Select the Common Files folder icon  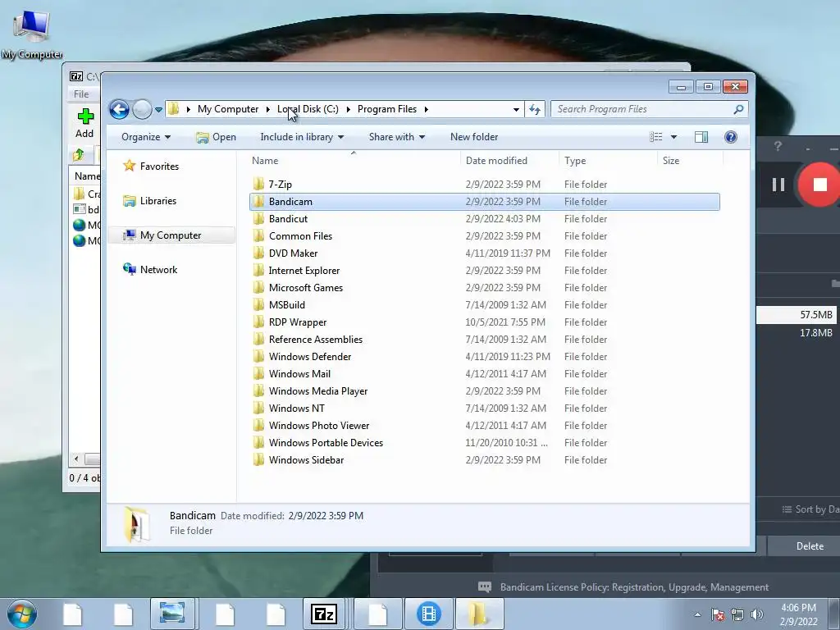[x=258, y=235]
